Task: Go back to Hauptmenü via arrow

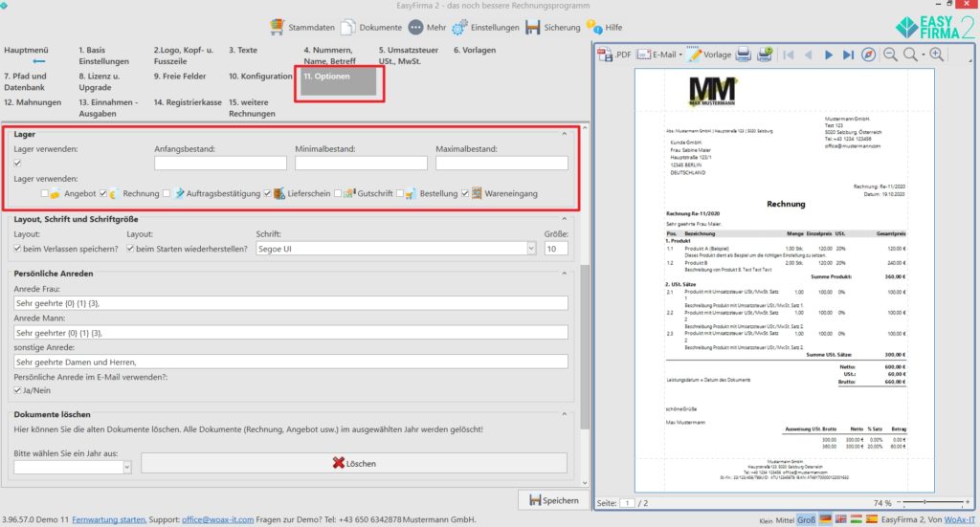Action: coord(38,61)
